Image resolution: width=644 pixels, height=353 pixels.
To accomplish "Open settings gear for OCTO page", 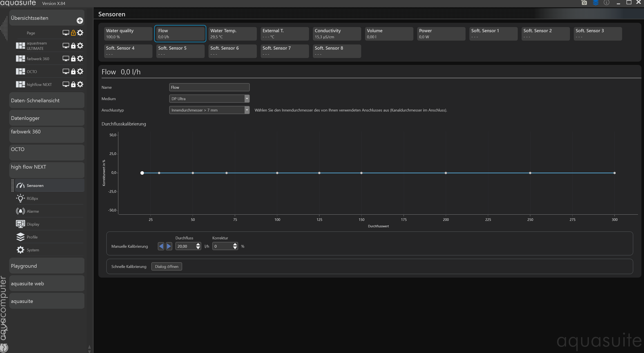I will (80, 71).
